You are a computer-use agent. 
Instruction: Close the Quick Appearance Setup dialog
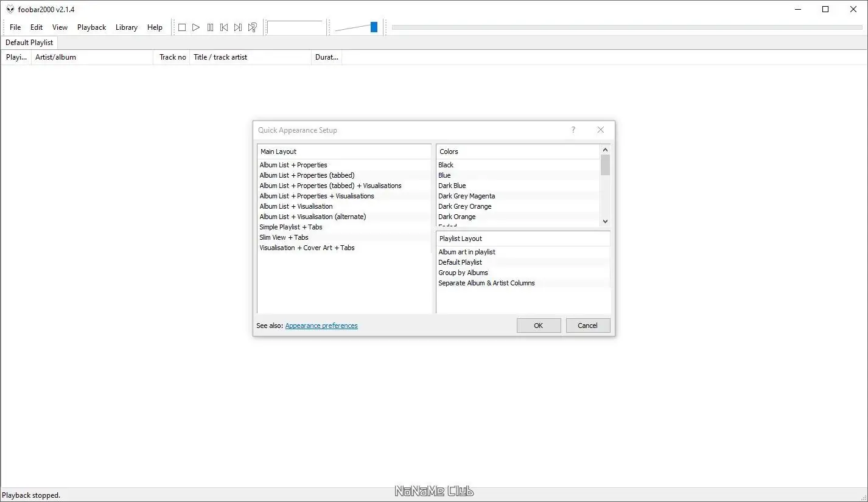tap(601, 130)
